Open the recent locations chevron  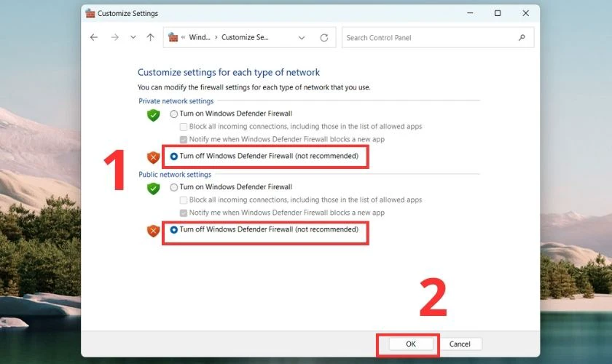coord(133,37)
